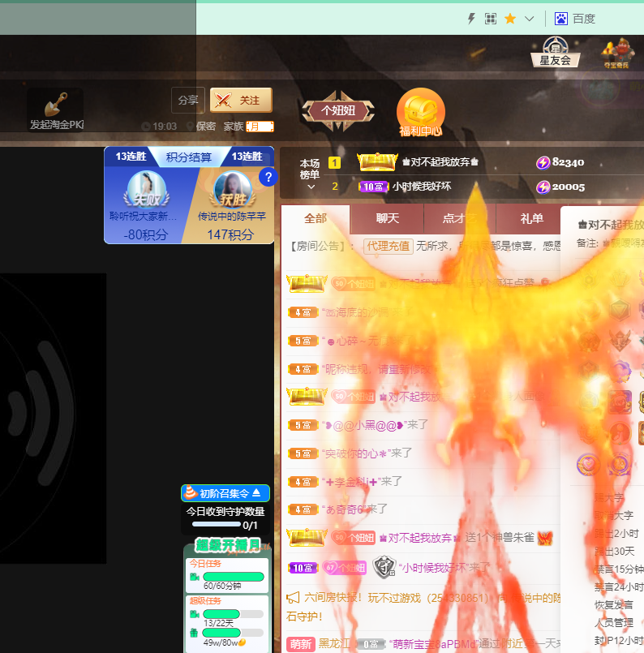
Task: Open the 个妞妞 fan badge emblem
Action: 338,111
